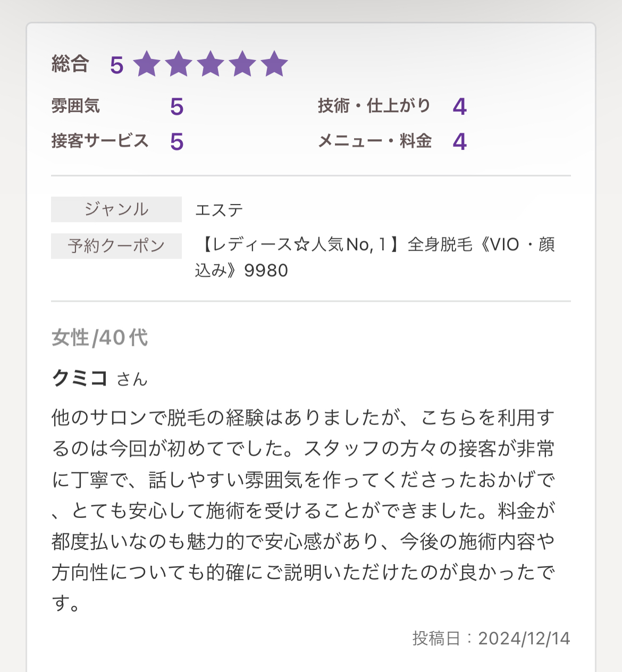Image resolution: width=622 pixels, height=672 pixels.
Task: Click the second purple rating star
Action: pos(179,64)
